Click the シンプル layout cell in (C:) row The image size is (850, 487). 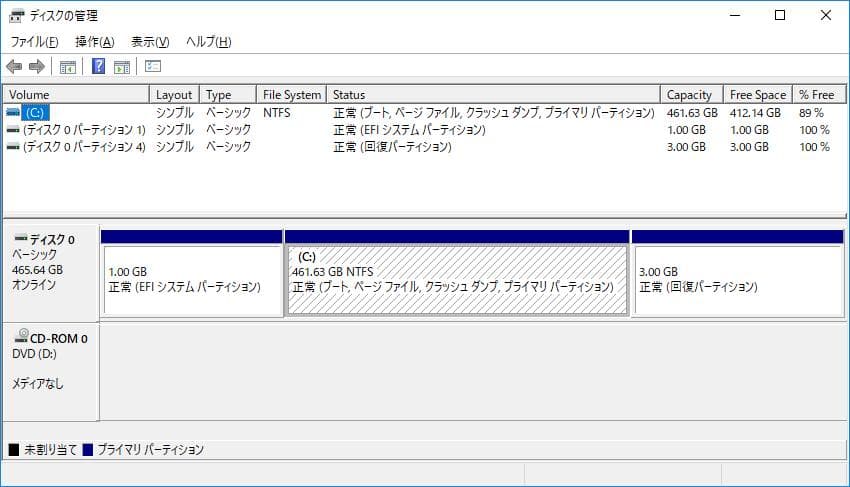point(175,113)
